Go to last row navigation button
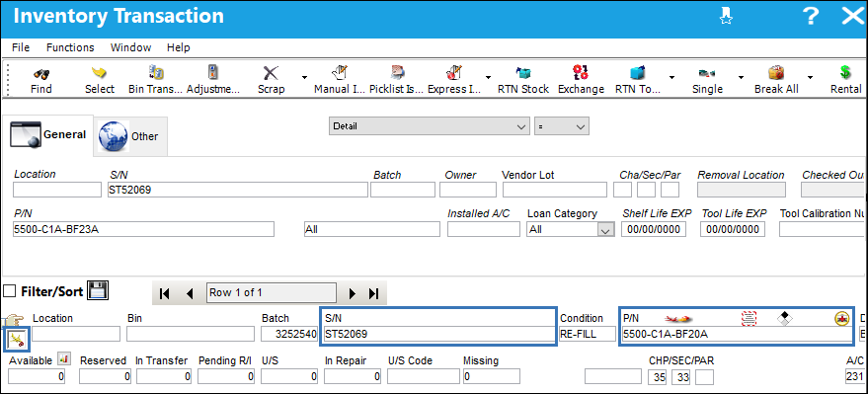The height and width of the screenshot is (394, 868). [374, 293]
